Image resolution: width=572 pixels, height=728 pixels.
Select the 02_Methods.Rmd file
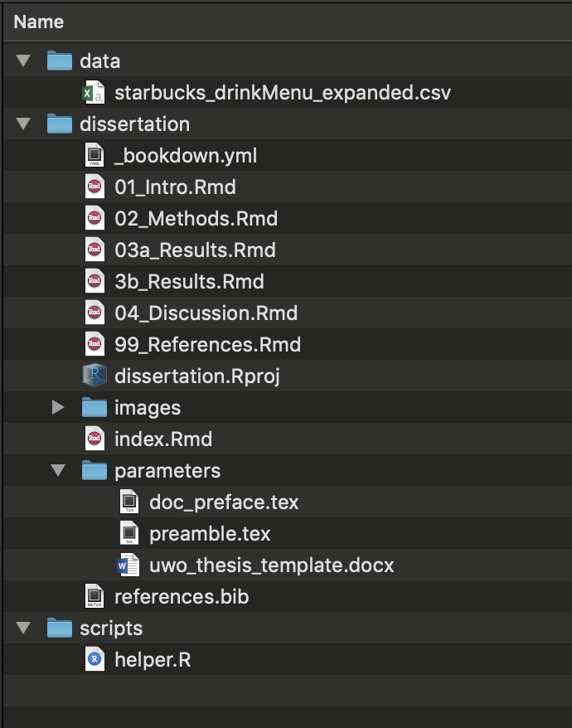tap(196, 219)
